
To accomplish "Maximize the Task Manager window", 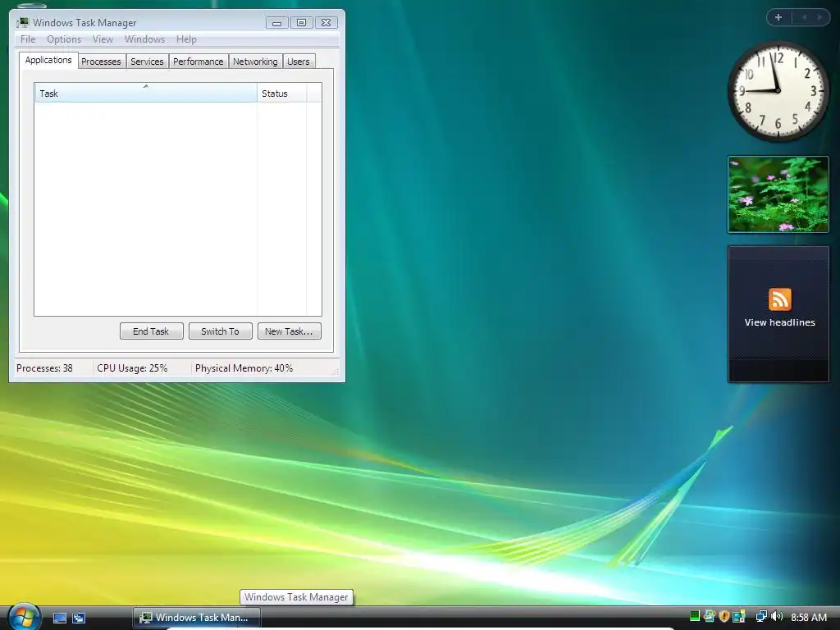I will (x=302, y=22).
